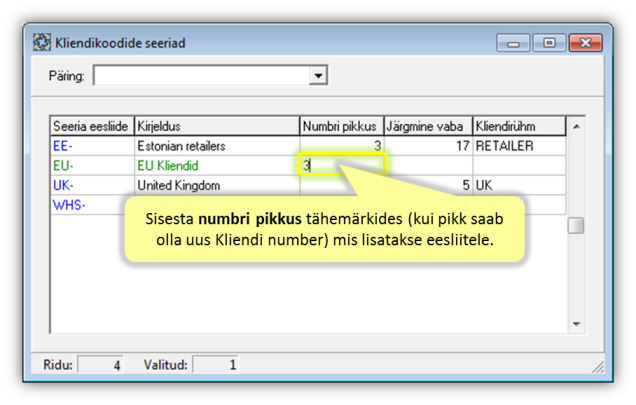
Task: Click the Valitud count field
Action: [216, 365]
